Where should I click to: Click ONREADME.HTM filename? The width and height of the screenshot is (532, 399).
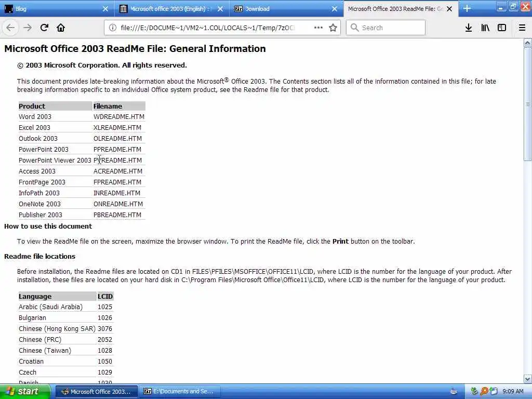point(118,204)
